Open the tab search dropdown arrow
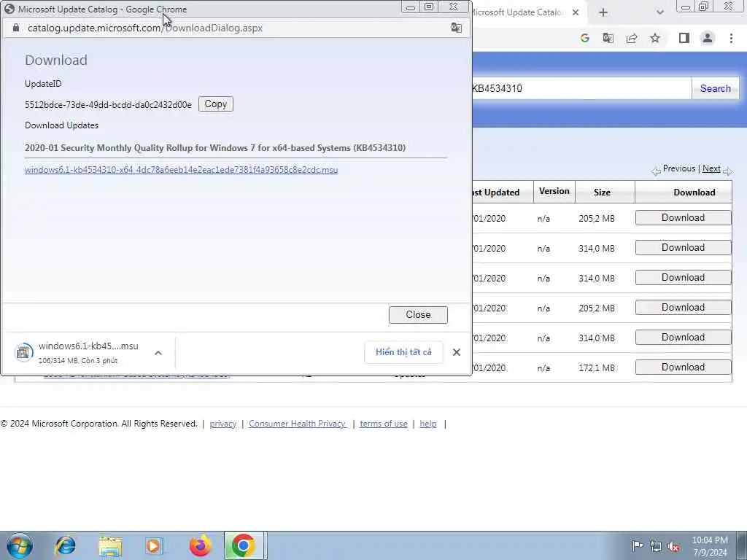This screenshot has height=560, width=747. [x=659, y=12]
